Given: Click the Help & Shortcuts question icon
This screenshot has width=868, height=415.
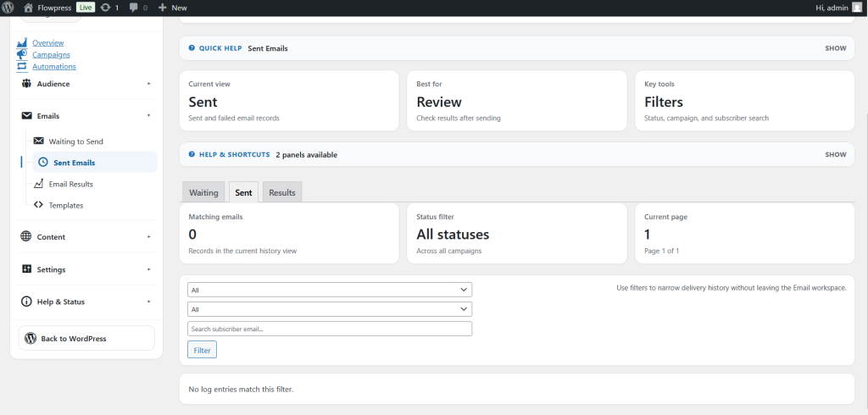Looking at the screenshot, I should (x=192, y=154).
